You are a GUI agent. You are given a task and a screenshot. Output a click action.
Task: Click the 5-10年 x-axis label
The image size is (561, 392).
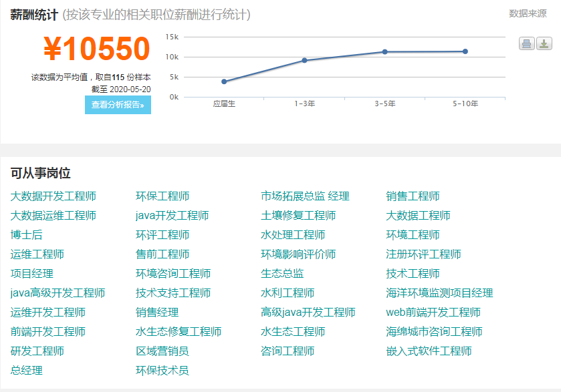(465, 104)
